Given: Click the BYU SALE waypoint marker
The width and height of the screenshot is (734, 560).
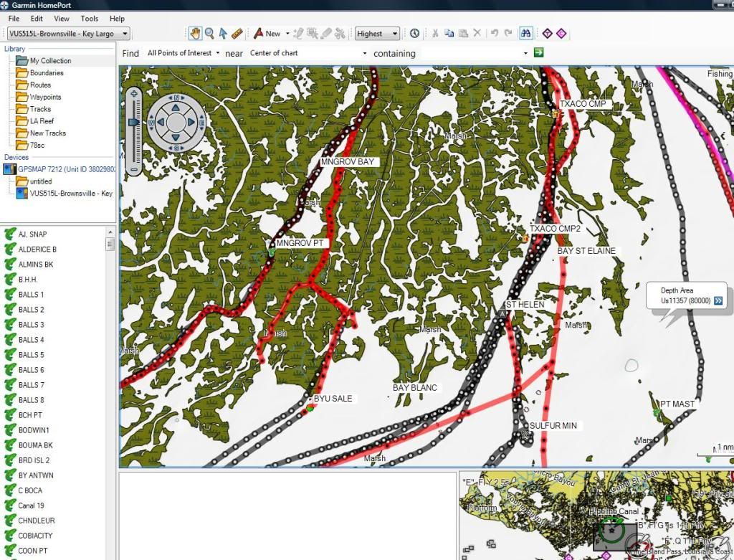Looking at the screenshot, I should [310, 408].
